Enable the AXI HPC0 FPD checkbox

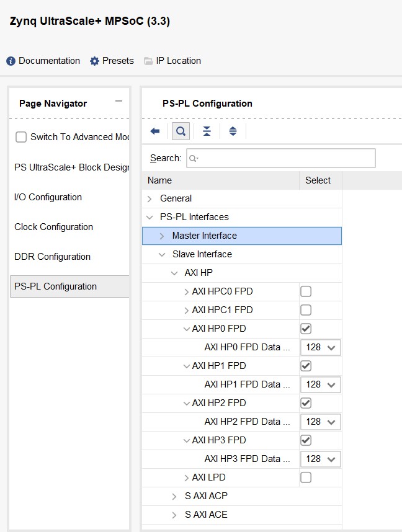305,291
